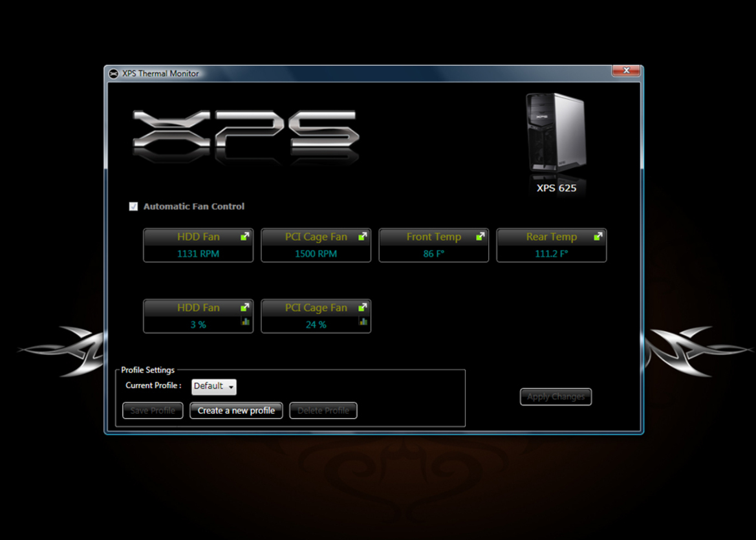Click the XPS 625 tower image
756x540 pixels.
pyautogui.click(x=556, y=133)
